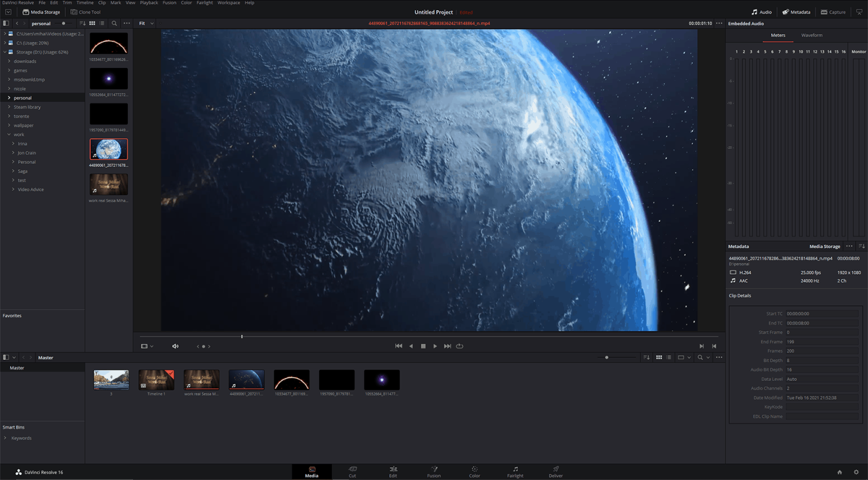Switch to the Edit page
Screen dimensions: 868x480
(393, 472)
